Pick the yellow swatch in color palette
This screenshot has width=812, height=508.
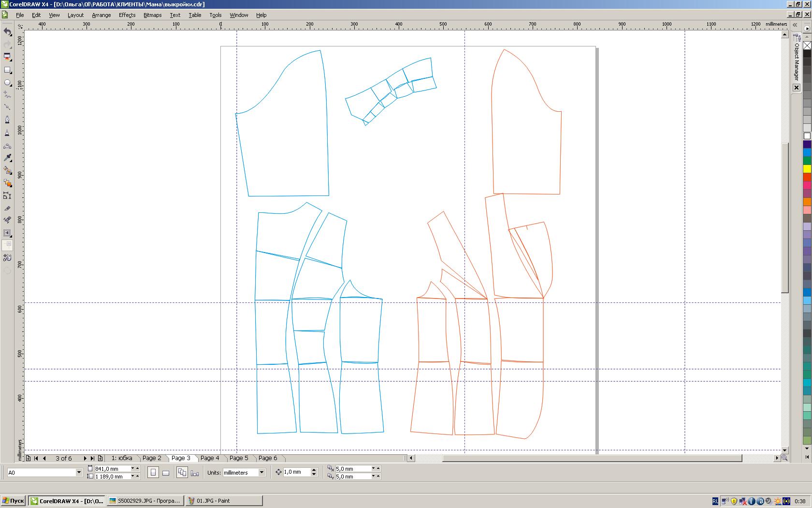click(x=807, y=169)
